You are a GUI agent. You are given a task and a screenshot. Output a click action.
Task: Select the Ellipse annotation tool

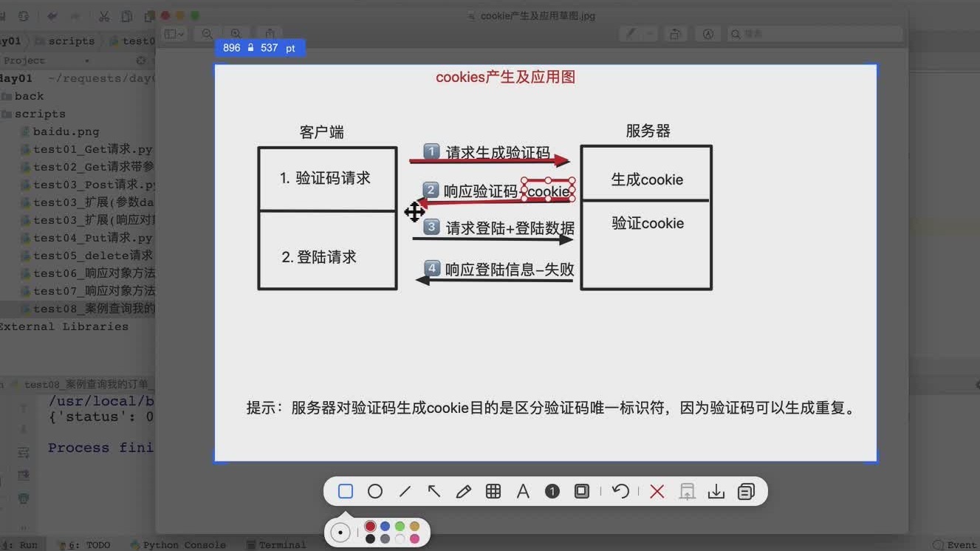tap(374, 490)
